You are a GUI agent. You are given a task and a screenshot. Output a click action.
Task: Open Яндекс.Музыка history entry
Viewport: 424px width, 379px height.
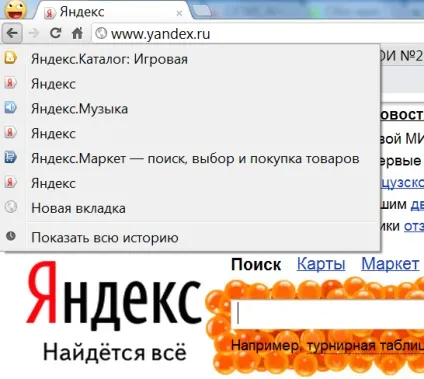(x=190, y=109)
